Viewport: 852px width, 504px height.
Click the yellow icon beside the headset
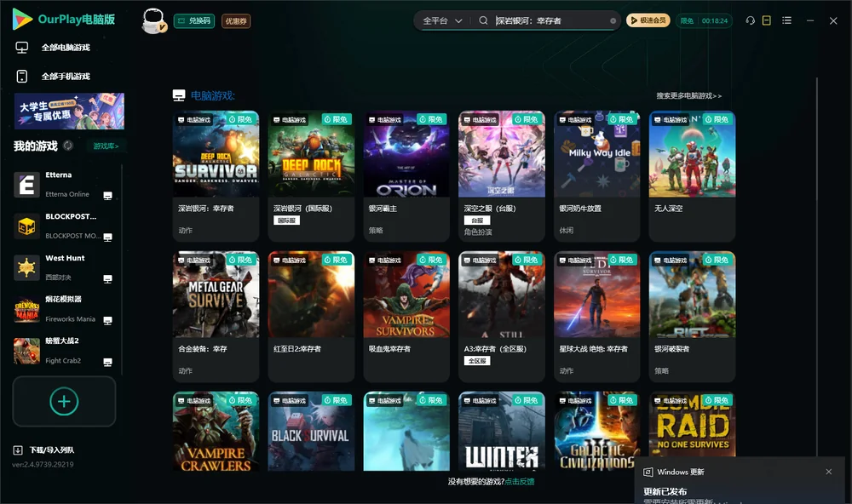[767, 20]
